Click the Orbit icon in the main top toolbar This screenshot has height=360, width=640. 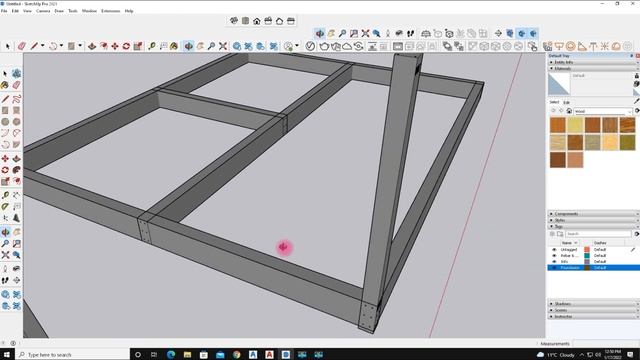(x=189, y=46)
